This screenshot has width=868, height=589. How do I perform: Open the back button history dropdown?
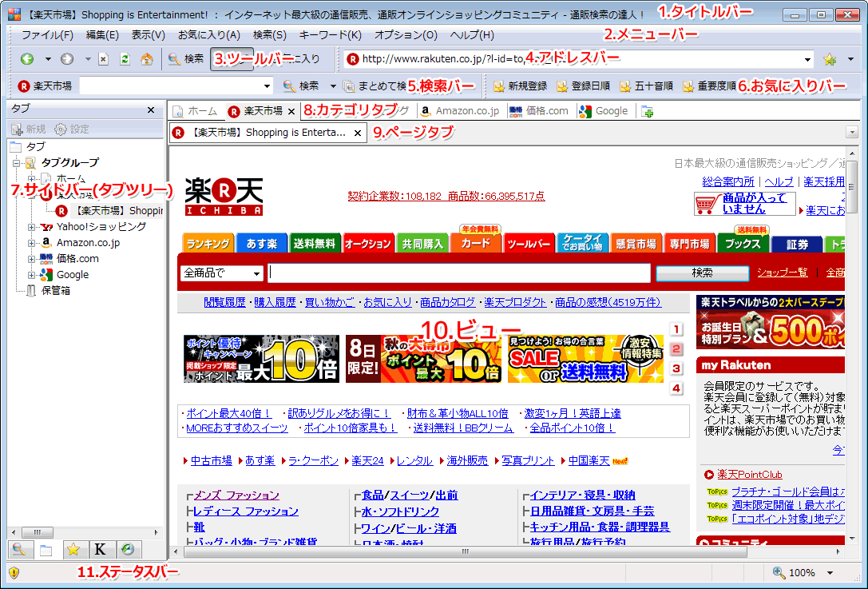pos(48,58)
